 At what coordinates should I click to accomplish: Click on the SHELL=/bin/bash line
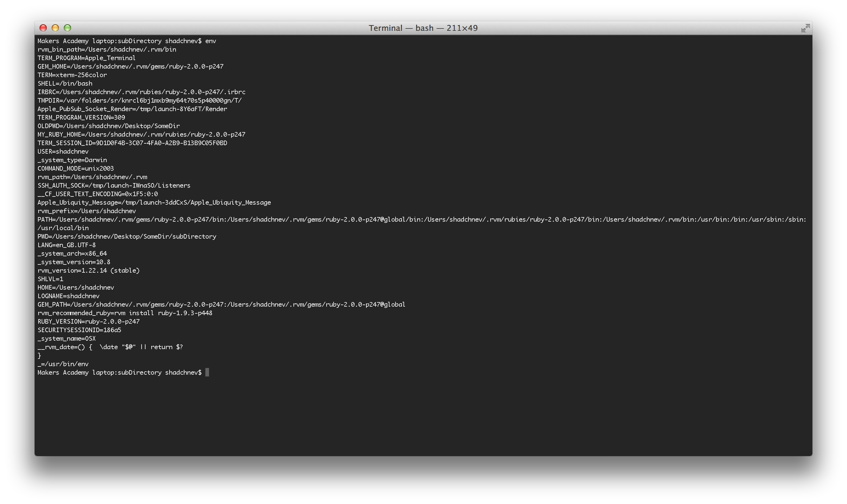[x=65, y=83]
